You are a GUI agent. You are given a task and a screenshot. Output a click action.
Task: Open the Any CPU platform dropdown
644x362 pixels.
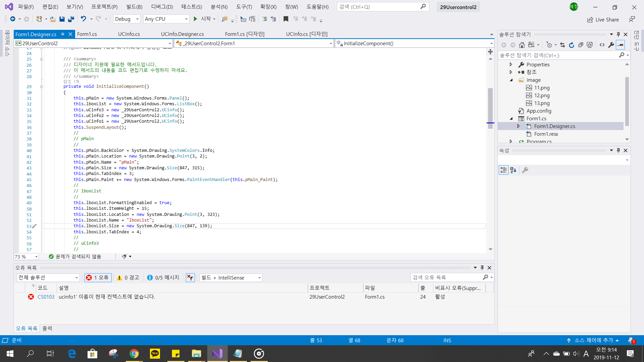(x=166, y=19)
